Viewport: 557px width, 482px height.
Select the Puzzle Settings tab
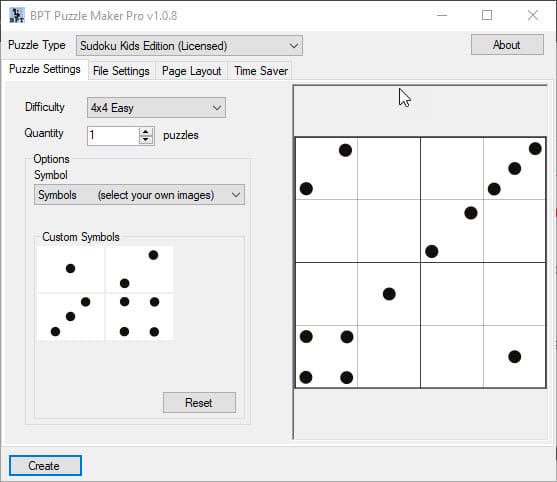tap(45, 69)
